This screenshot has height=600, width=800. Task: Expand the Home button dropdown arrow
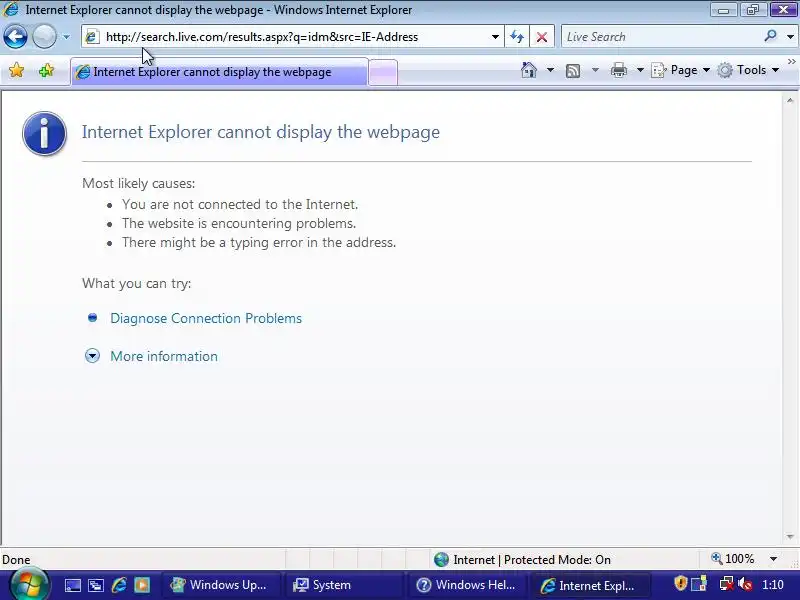tap(550, 70)
